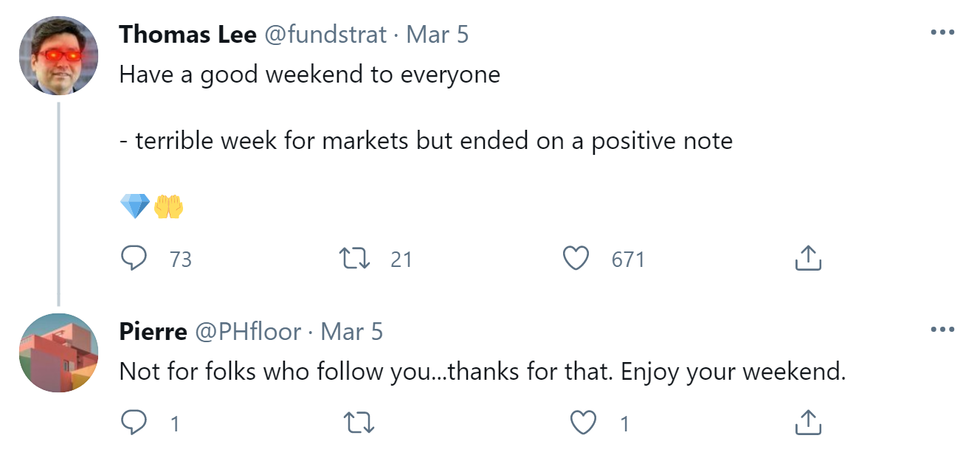Open Thomas Lee's Mar 5 timestamp
Image resolution: width=980 pixels, height=455 pixels.
tap(437, 35)
